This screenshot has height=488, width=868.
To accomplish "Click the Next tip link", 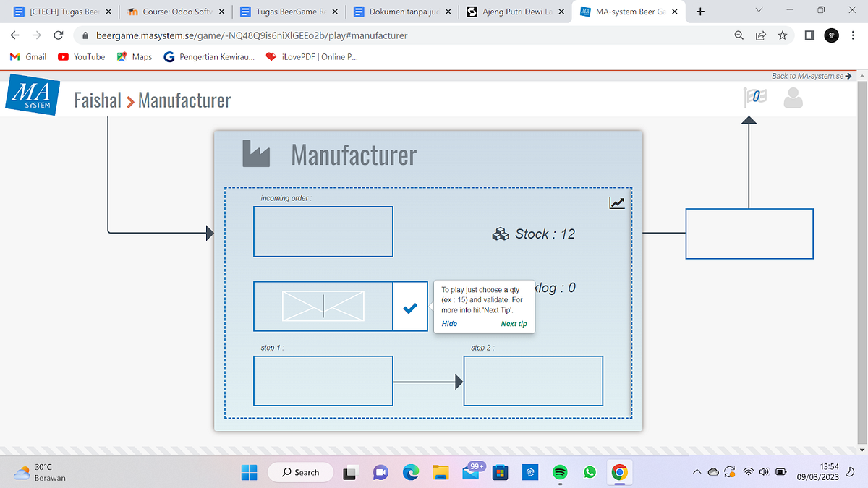I will coord(514,323).
